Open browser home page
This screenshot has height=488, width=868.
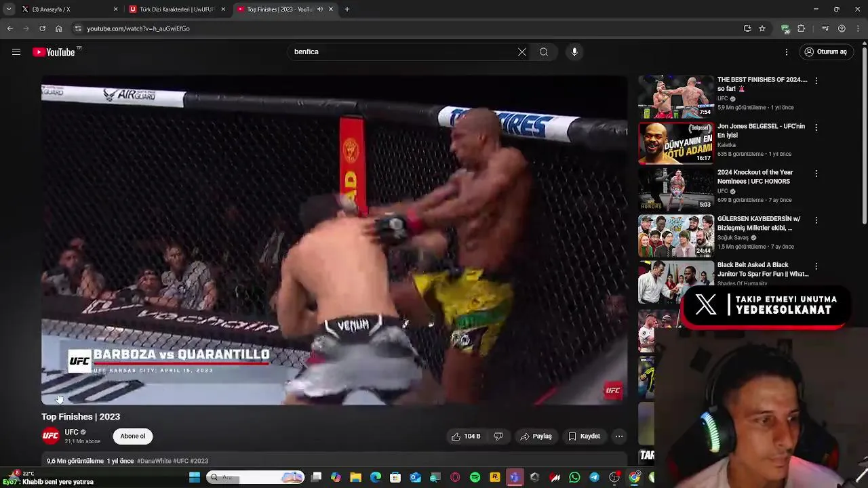tap(58, 28)
